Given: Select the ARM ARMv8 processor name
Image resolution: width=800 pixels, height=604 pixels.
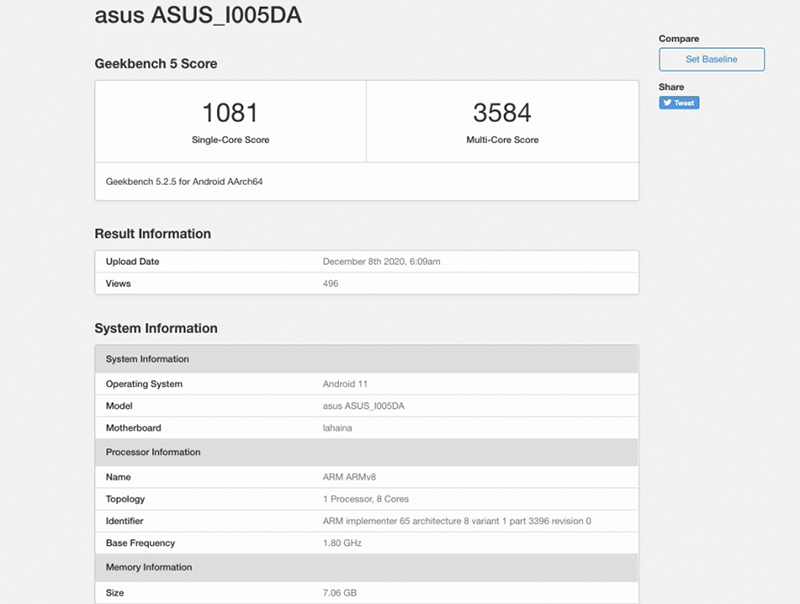Looking at the screenshot, I should pyautogui.click(x=349, y=477).
